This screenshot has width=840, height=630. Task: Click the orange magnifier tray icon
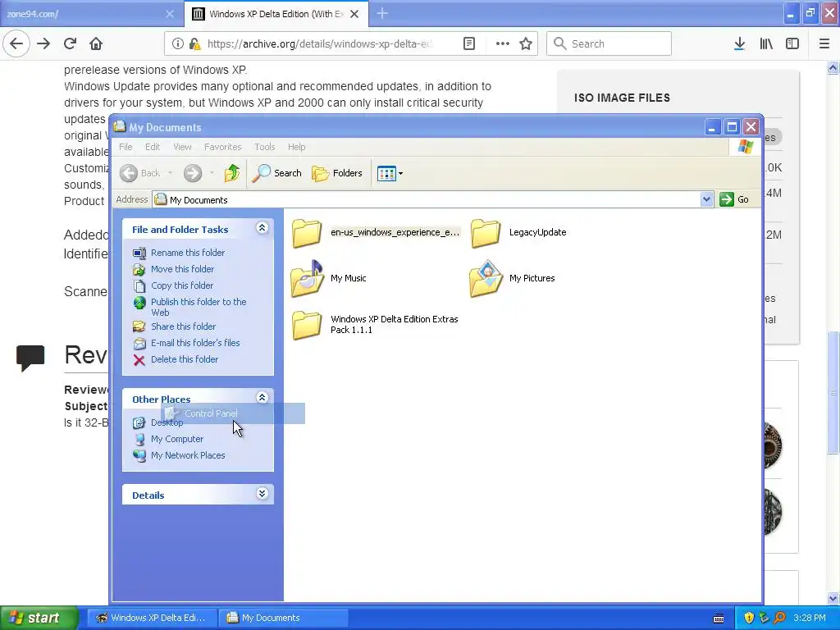[779, 618]
